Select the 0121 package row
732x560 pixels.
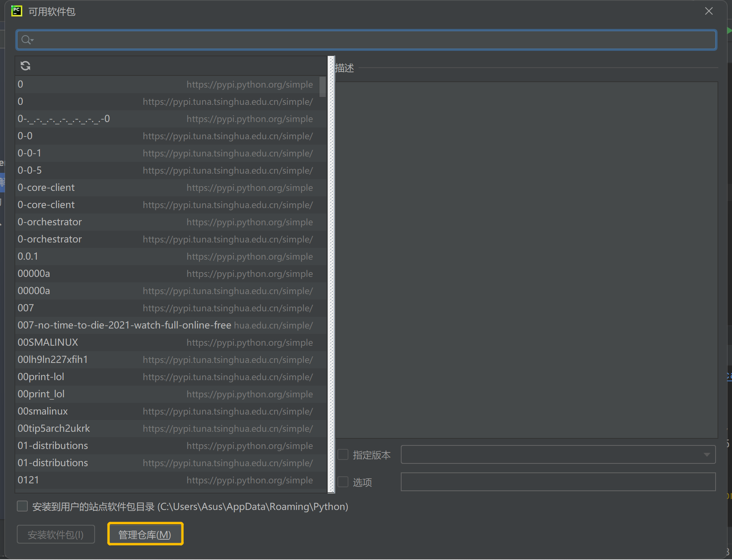click(x=171, y=480)
